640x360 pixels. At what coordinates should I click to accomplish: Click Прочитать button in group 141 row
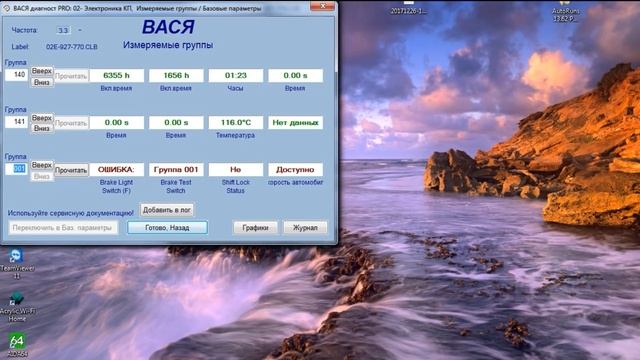(71, 123)
